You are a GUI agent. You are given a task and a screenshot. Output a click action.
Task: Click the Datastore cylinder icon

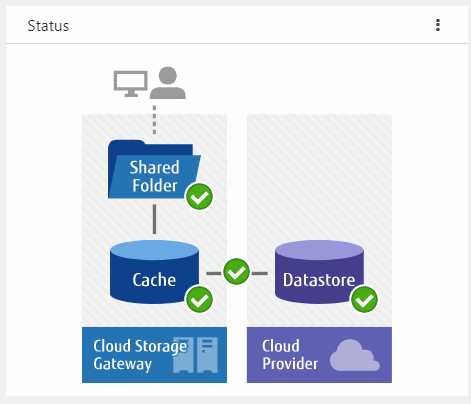tap(319, 272)
